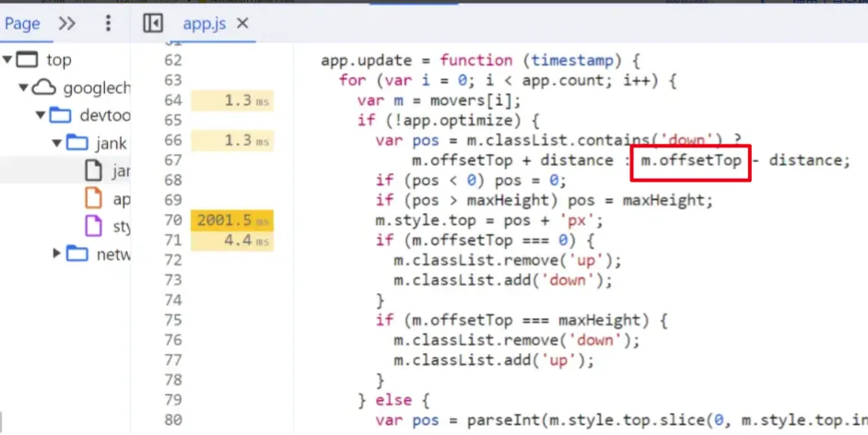The width and height of the screenshot is (868, 435).
Task: Collapse the devtoo folder arrow
Action: (x=41, y=116)
